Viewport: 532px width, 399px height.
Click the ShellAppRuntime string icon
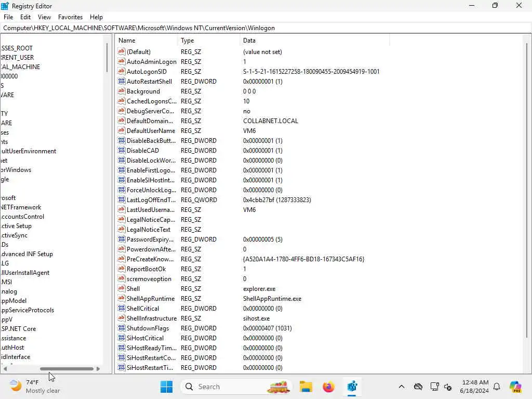[x=122, y=298]
